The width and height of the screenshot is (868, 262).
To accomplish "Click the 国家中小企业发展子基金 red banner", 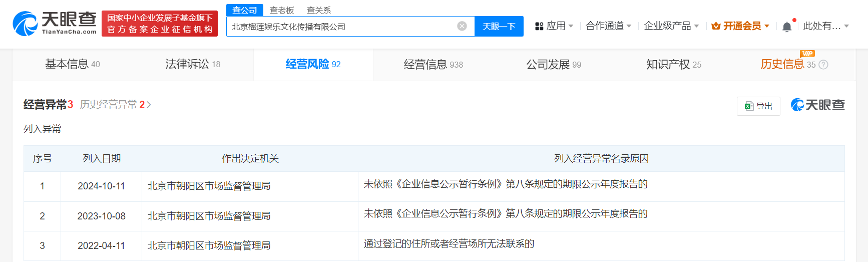I will (x=160, y=24).
